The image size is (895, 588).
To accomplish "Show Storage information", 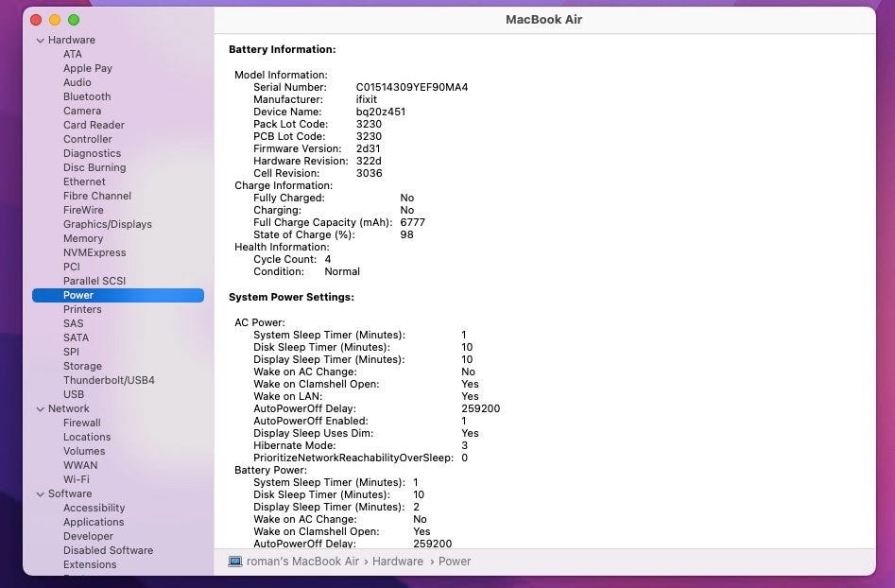I will point(82,366).
